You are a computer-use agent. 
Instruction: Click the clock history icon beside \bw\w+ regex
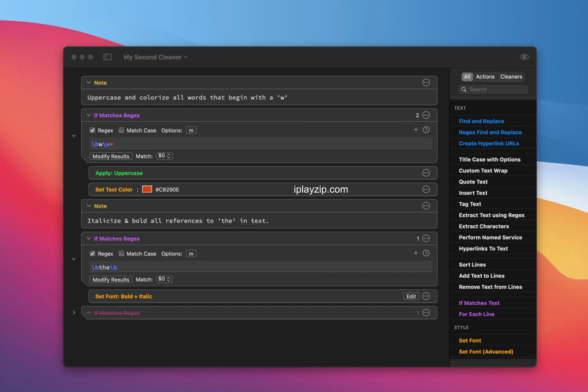coord(426,130)
